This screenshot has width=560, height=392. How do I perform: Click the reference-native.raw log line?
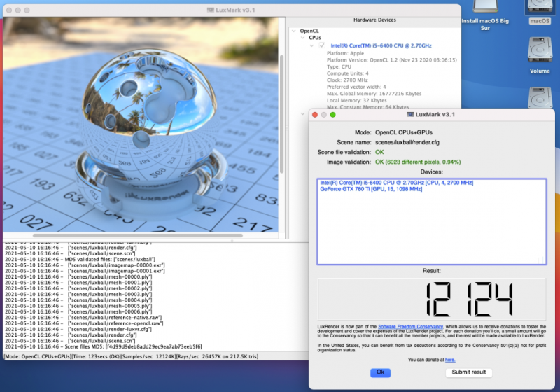coord(83,318)
